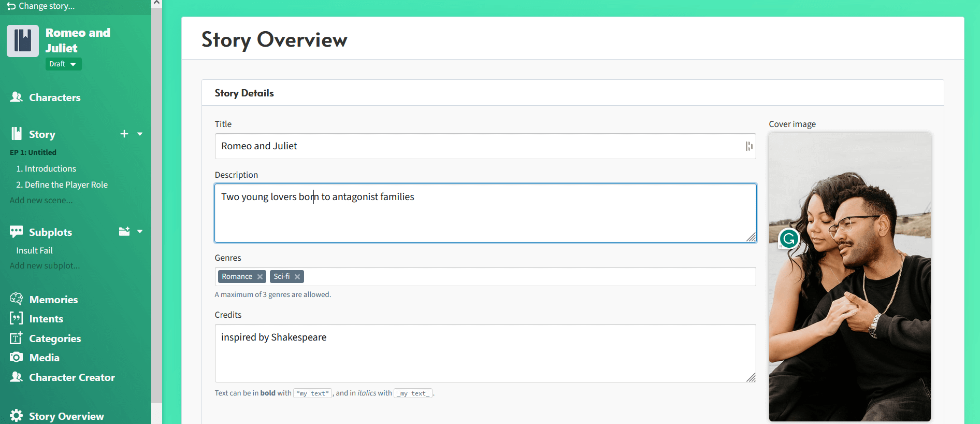Open the Introductions scene

pos(50,168)
